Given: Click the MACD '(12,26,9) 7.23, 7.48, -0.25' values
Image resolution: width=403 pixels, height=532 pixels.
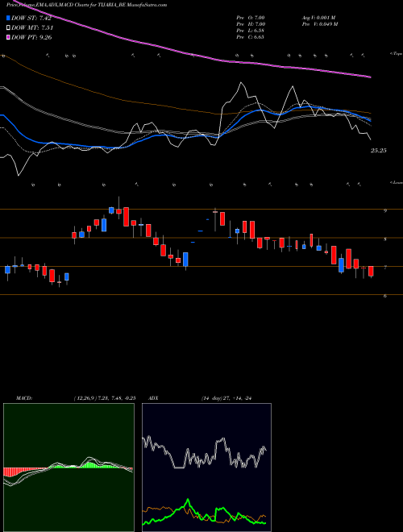Looking at the screenshot, I should coord(105,398).
